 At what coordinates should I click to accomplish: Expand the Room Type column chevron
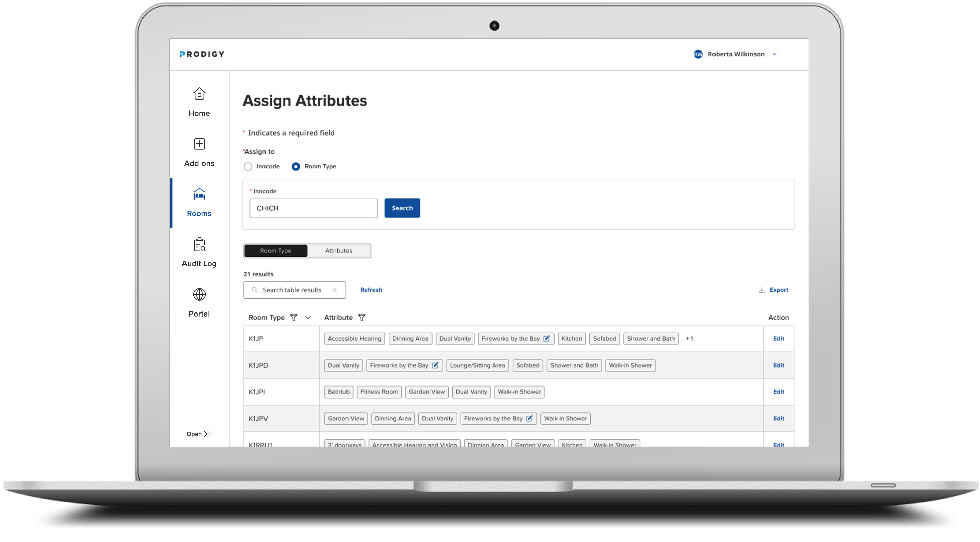click(308, 317)
